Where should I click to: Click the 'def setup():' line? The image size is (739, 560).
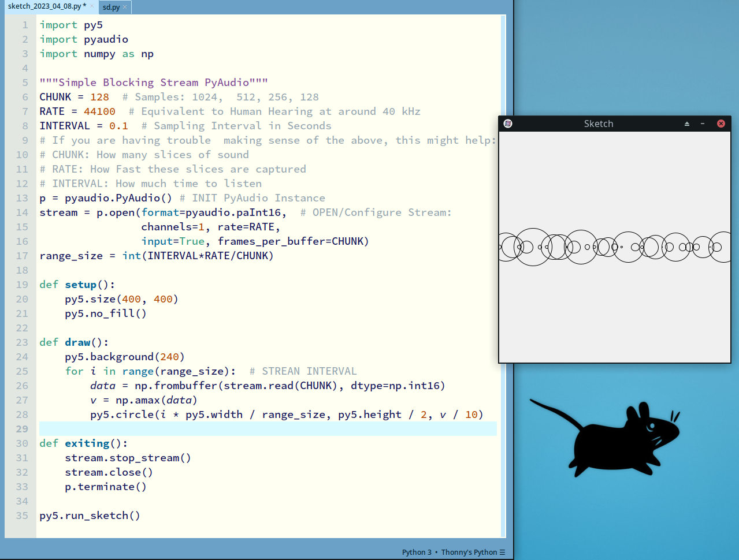pyautogui.click(x=77, y=285)
